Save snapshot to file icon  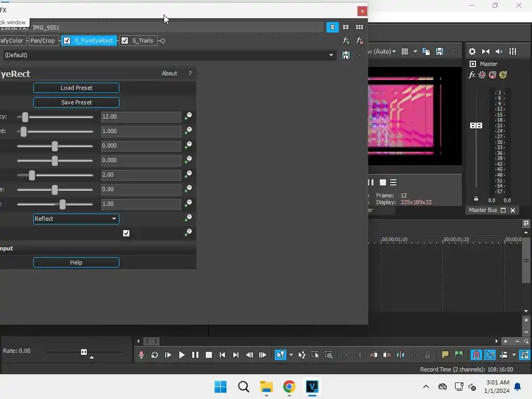click(440, 51)
